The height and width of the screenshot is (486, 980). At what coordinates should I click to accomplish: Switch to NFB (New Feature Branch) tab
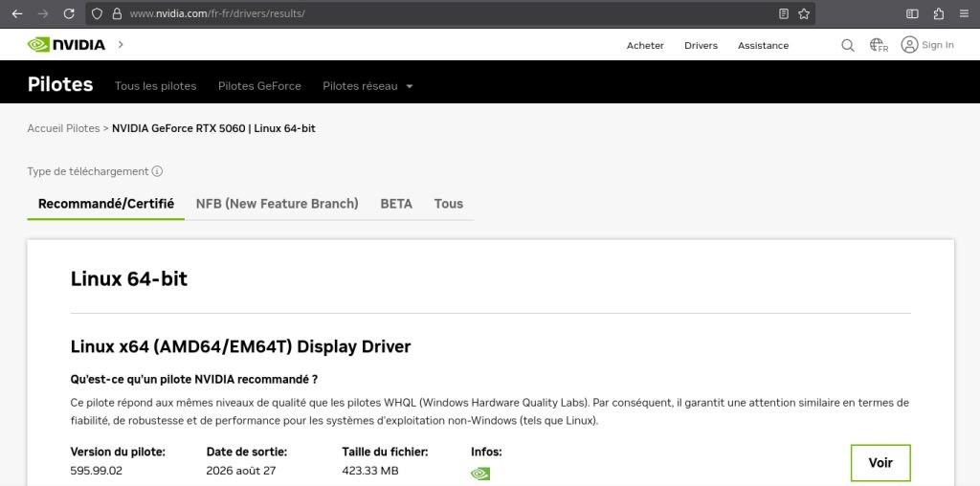[277, 204]
